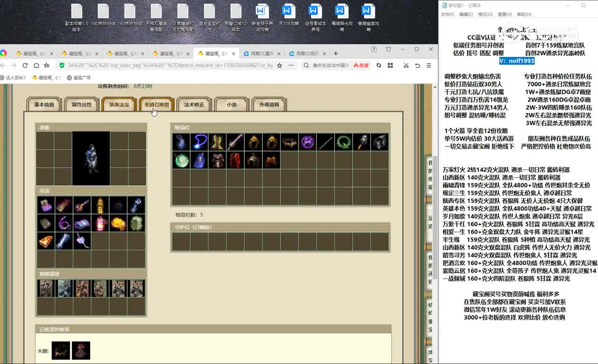The image size is (598, 364).
Task: Click the second 火麟 set item icon
Action: 81,350
